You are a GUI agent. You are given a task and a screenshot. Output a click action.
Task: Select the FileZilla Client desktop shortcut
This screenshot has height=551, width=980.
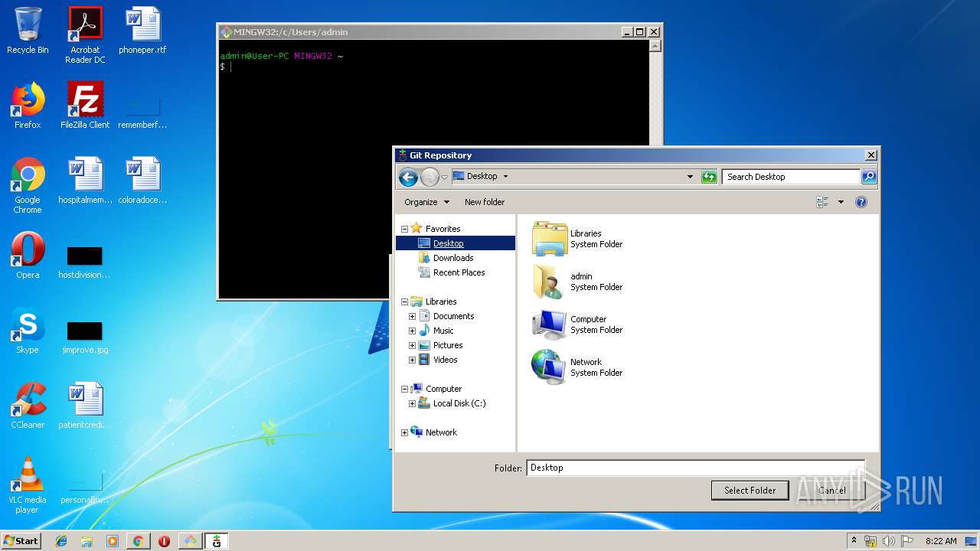85,106
